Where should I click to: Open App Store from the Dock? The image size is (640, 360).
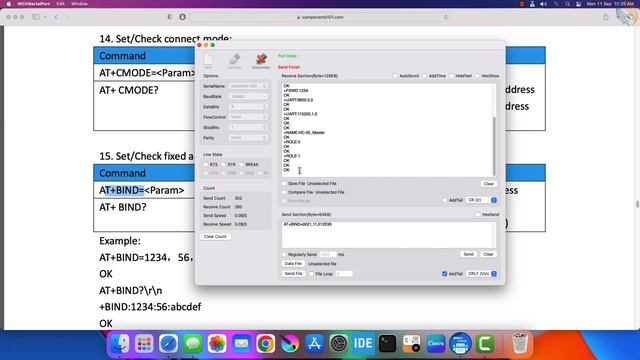pyautogui.click(x=314, y=344)
